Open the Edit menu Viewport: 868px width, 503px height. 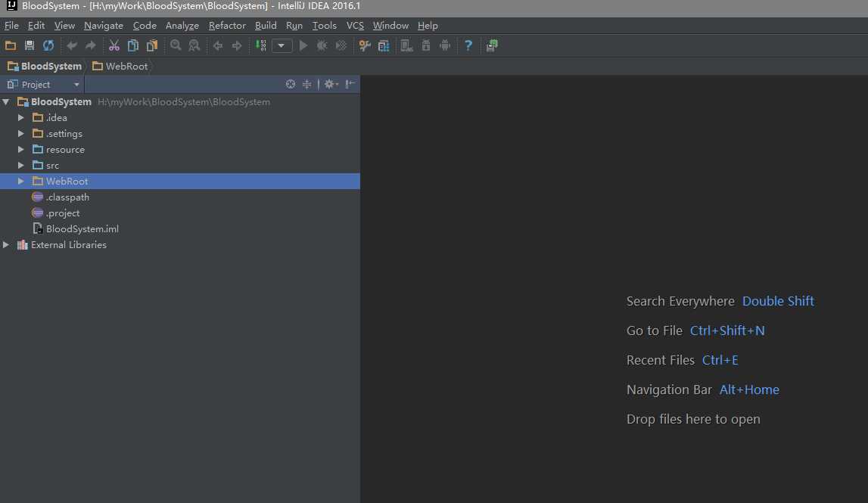pos(36,26)
